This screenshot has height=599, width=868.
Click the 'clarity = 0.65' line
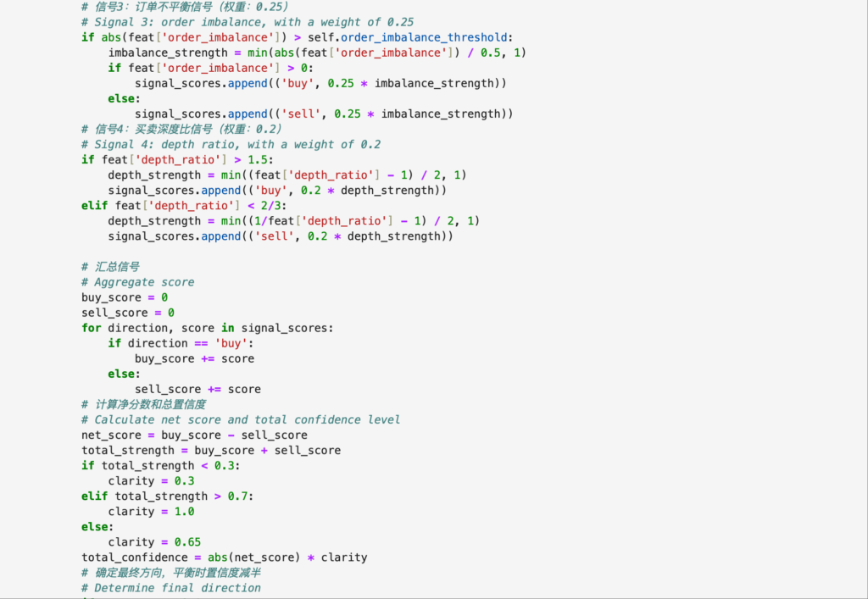pos(154,541)
